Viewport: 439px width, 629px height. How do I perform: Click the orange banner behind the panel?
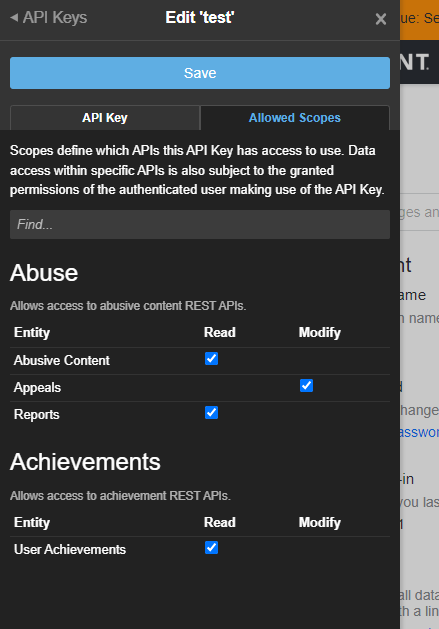(x=419, y=20)
